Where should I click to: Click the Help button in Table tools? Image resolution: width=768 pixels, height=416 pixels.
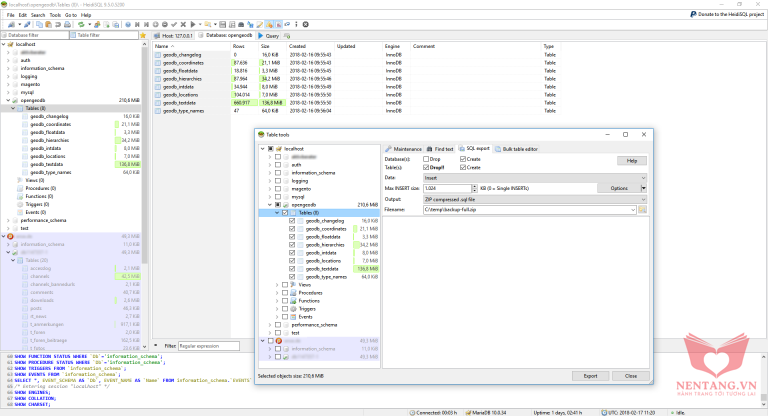click(631, 160)
